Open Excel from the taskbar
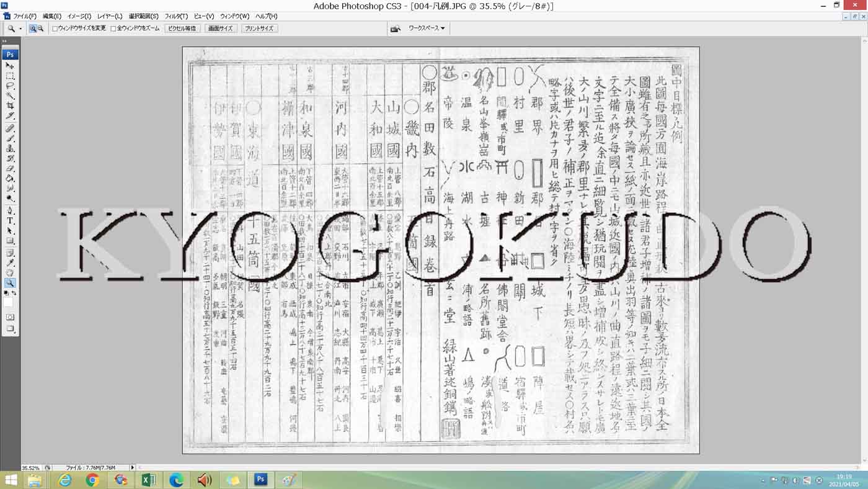Screen dimensions: 868x489 point(149,480)
